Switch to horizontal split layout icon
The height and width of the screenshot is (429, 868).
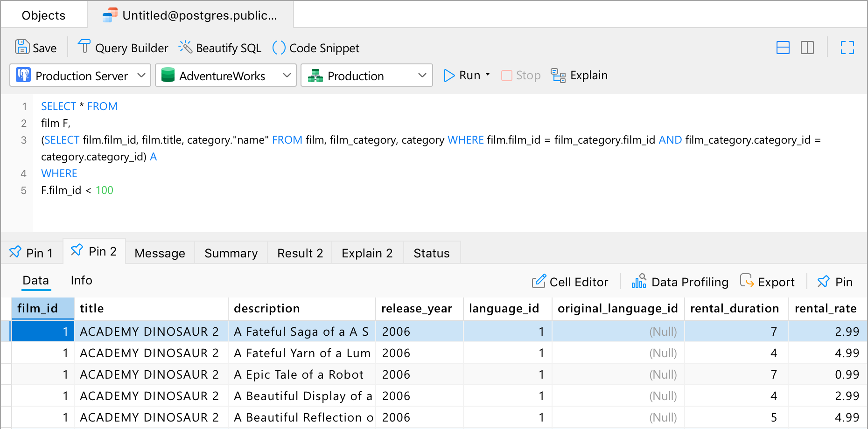[x=783, y=48]
